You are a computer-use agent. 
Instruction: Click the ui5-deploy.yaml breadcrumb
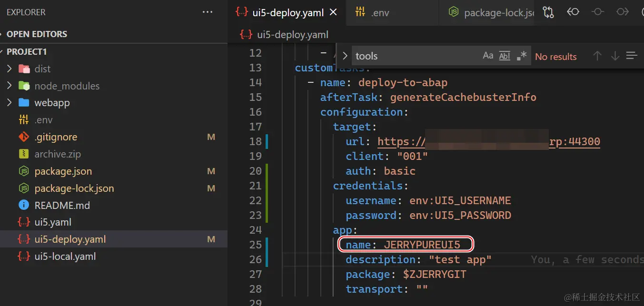pos(285,34)
